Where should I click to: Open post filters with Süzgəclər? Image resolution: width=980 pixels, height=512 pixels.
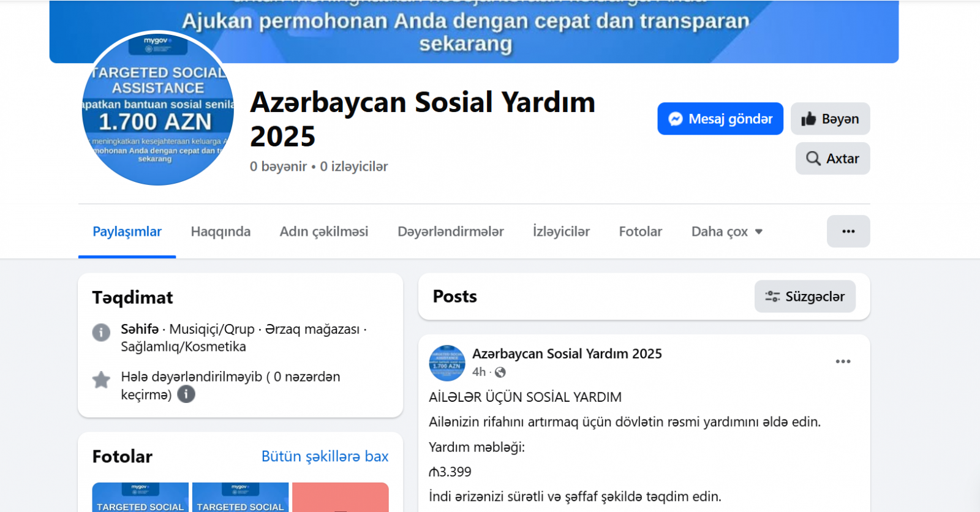point(805,296)
